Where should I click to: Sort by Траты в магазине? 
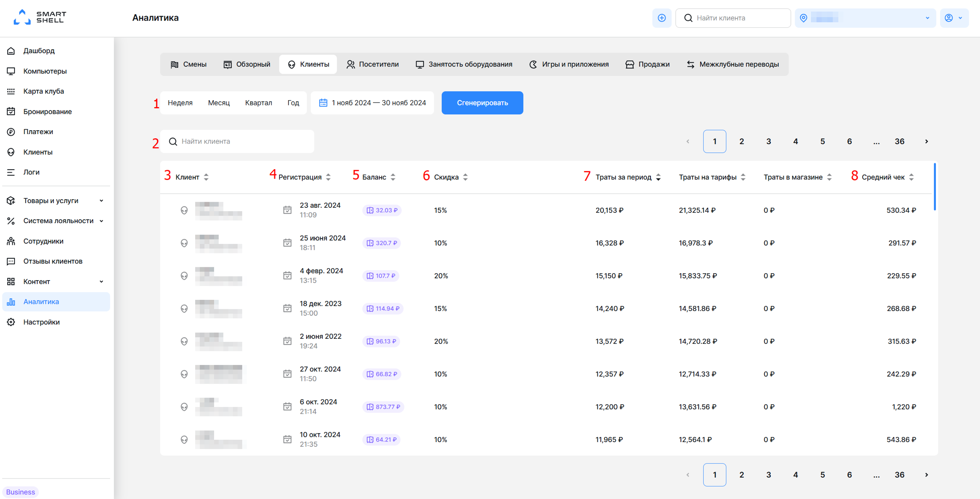click(798, 177)
